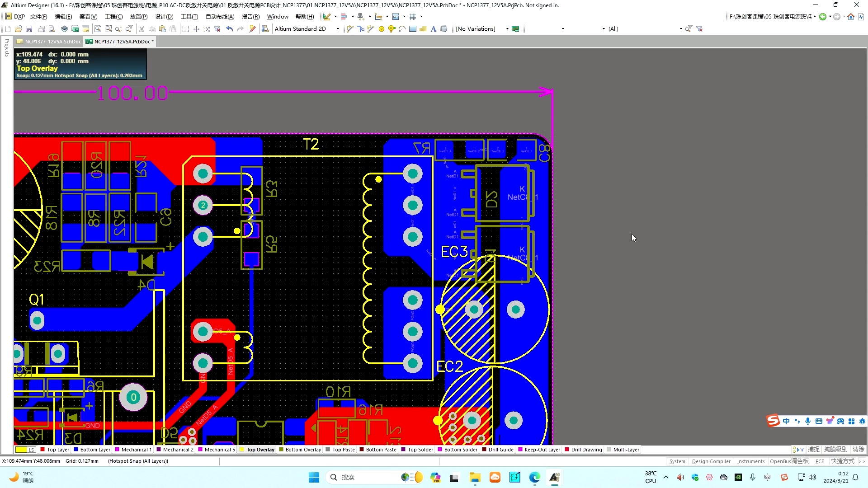Click the Save document icon
Screen dimensions: 868x488
(29, 29)
